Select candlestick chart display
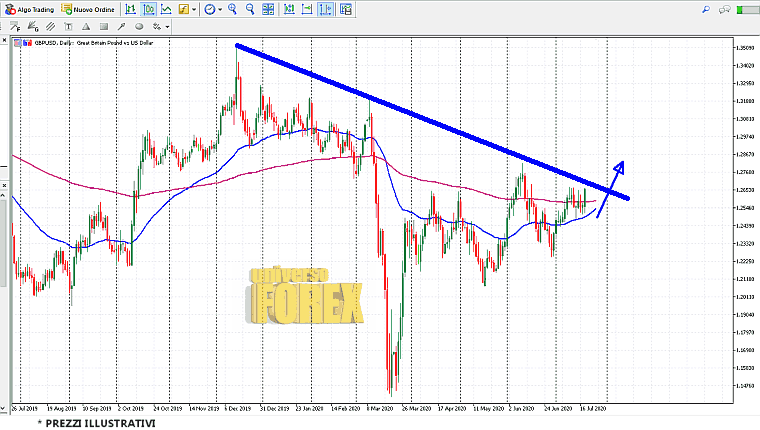 pyautogui.click(x=149, y=9)
